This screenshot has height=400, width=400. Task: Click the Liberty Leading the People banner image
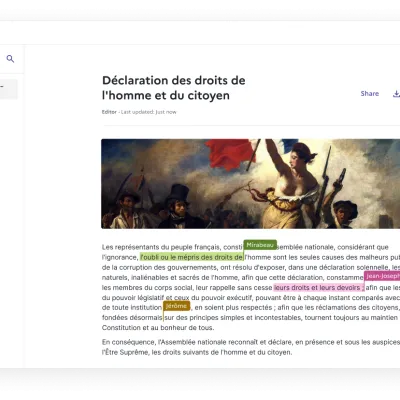pyautogui.click(x=251, y=184)
